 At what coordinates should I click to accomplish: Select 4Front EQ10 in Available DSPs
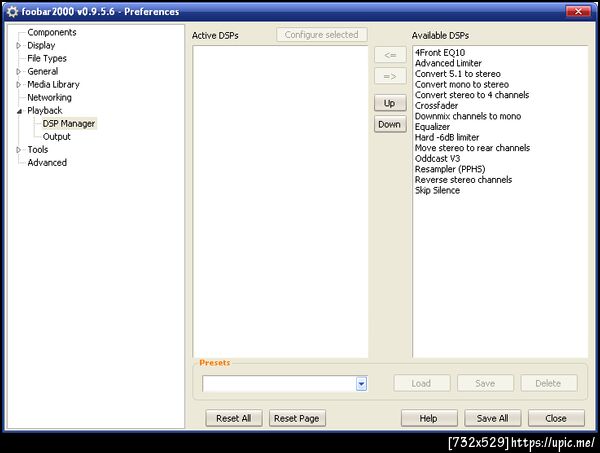click(440, 52)
